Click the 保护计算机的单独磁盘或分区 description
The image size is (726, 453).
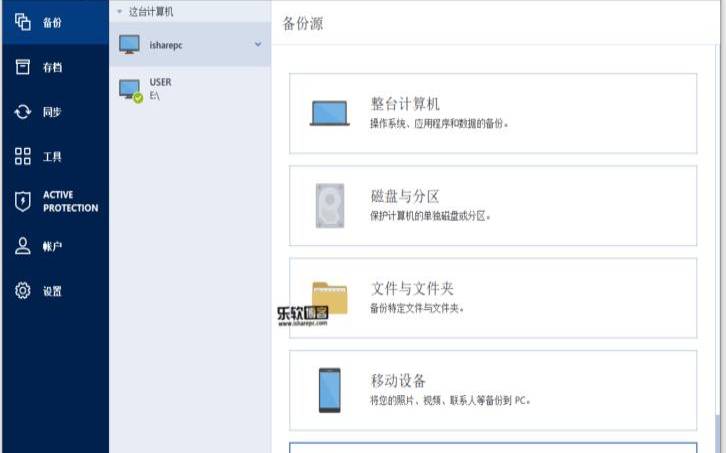coord(430,216)
